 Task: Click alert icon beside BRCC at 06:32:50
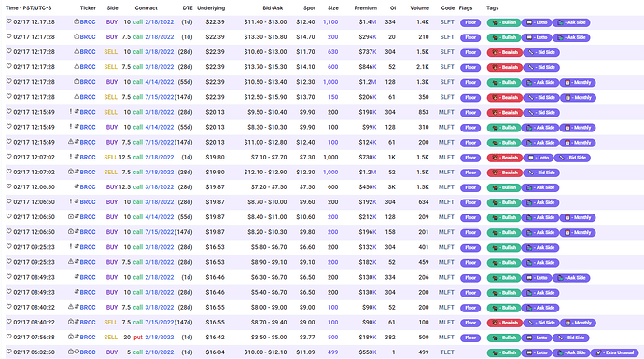coord(71,352)
